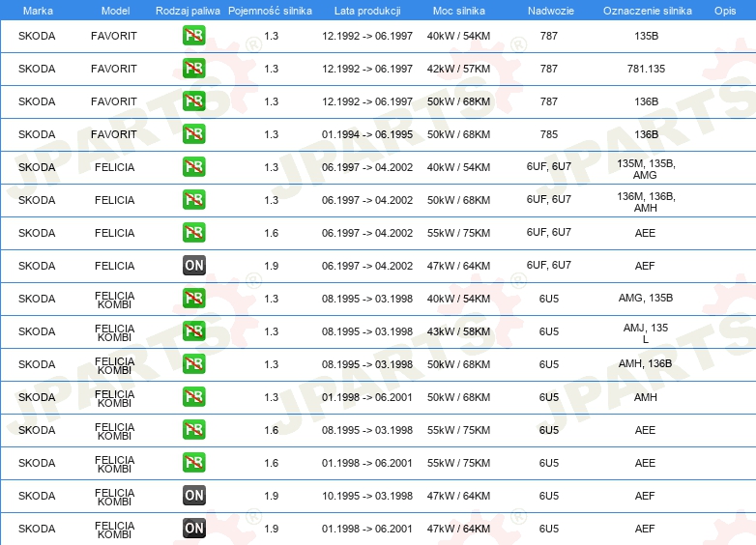The image size is (756, 545).
Task: Click the 136B engine cell in the 785 row
Action: (x=646, y=134)
